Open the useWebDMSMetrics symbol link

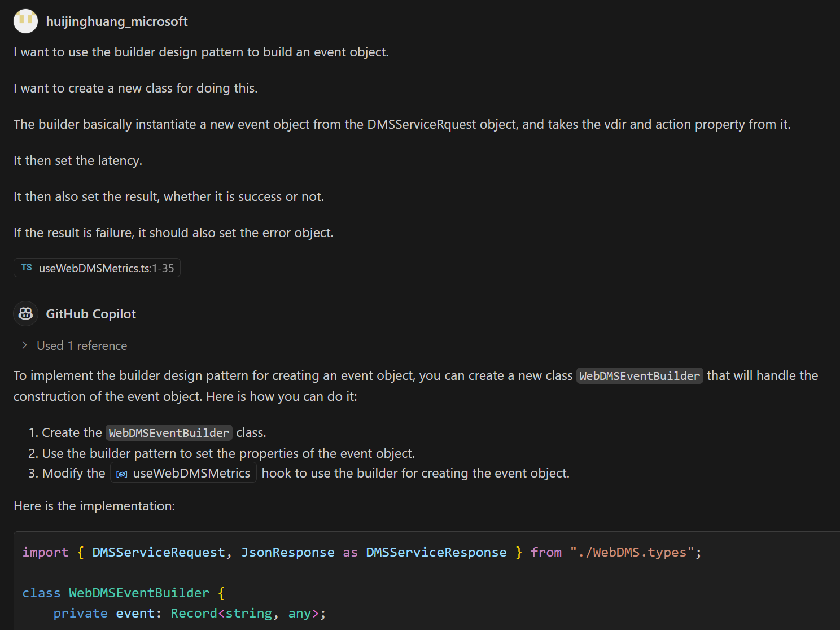point(183,473)
